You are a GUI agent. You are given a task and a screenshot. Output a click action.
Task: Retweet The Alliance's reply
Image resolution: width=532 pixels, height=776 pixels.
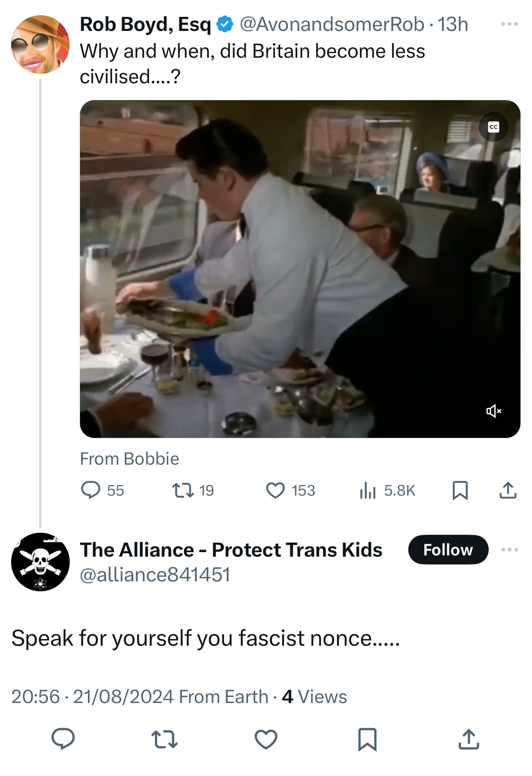(x=164, y=738)
